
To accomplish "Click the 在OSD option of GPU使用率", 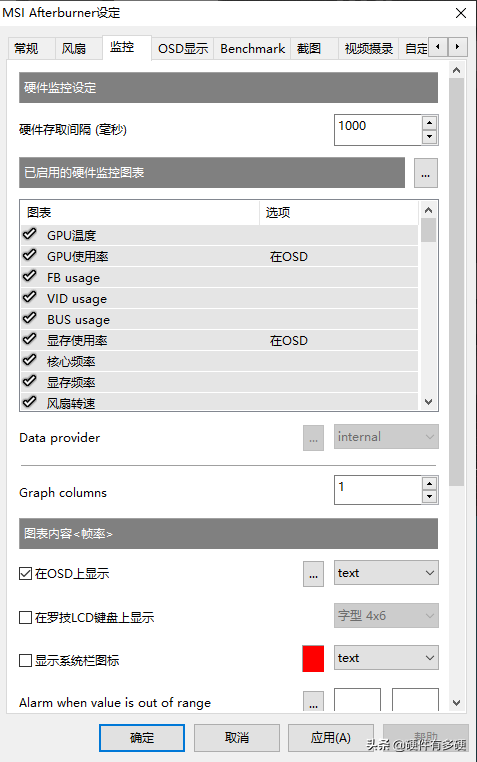I will 289,257.
